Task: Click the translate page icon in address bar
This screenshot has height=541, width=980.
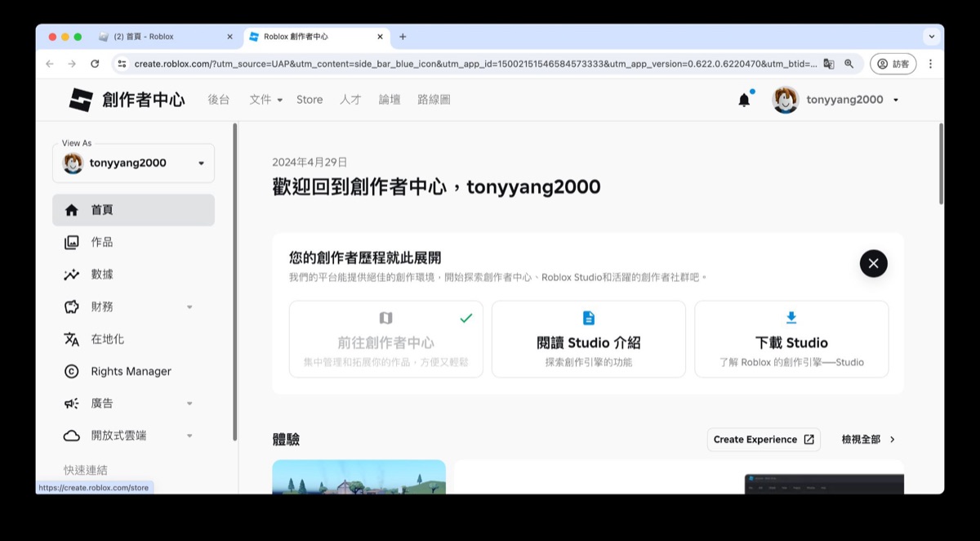Action: click(828, 64)
